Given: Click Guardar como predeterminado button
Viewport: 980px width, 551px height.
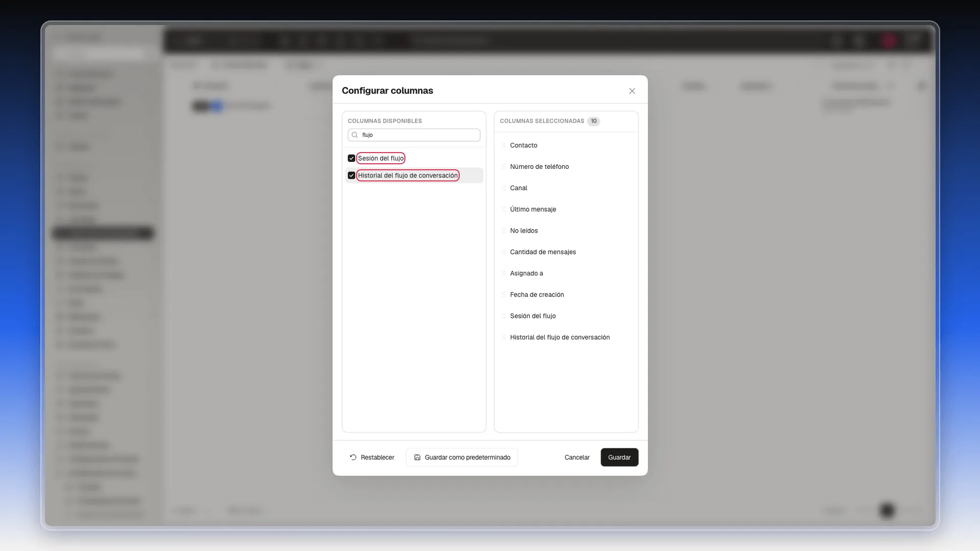Looking at the screenshot, I should pos(462,458).
